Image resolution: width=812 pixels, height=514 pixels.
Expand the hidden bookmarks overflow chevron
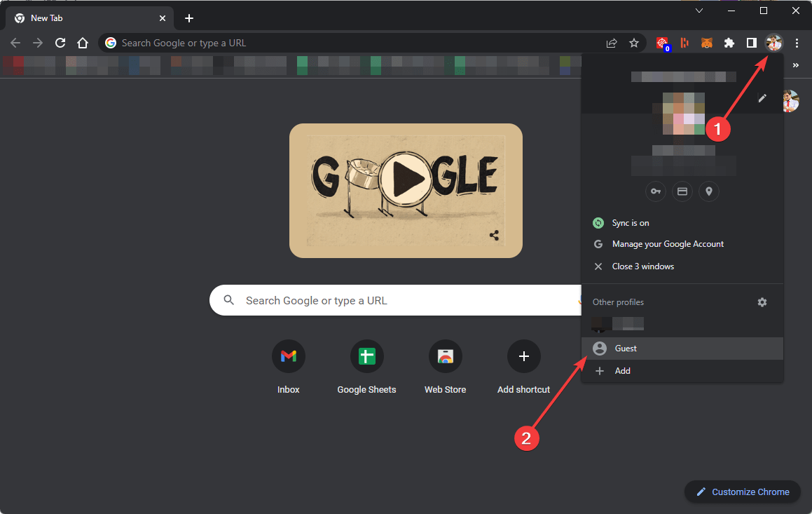(x=796, y=65)
